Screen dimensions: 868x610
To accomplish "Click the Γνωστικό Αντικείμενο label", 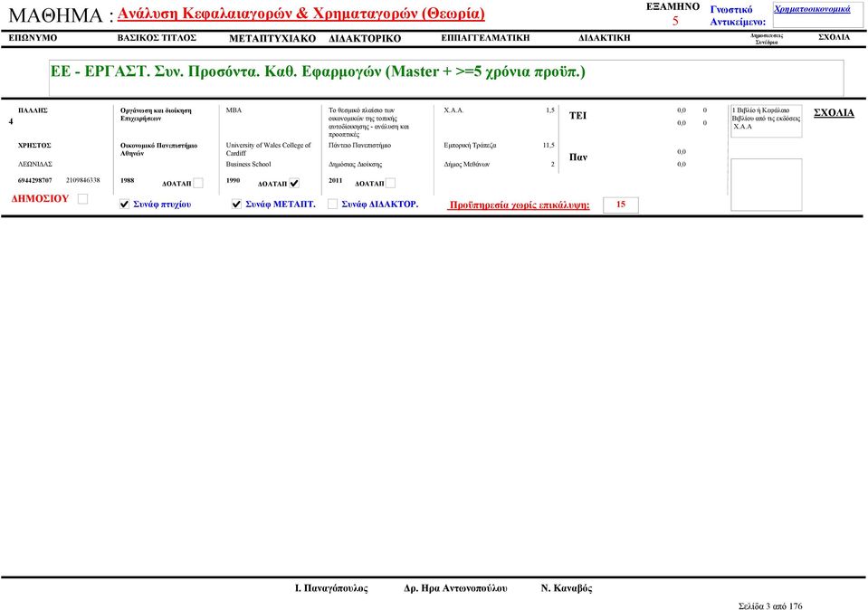I will tap(738, 15).
